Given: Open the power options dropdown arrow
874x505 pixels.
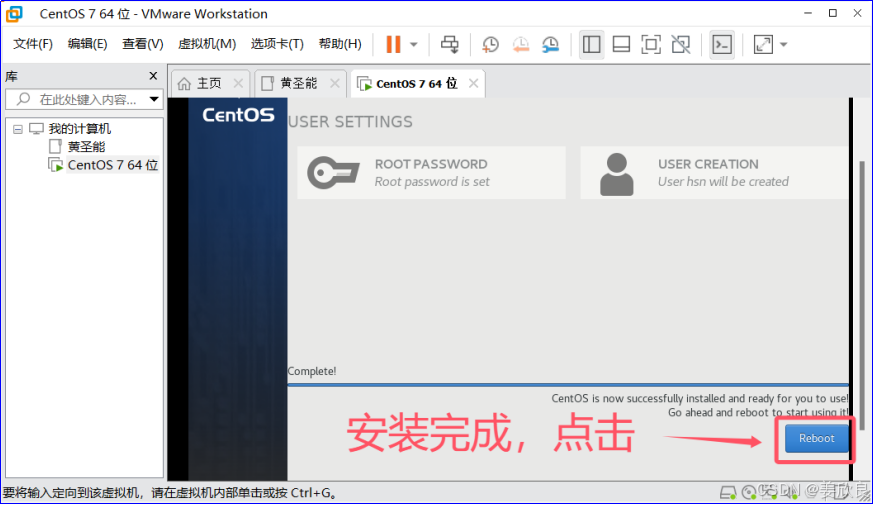Looking at the screenshot, I should click(414, 45).
